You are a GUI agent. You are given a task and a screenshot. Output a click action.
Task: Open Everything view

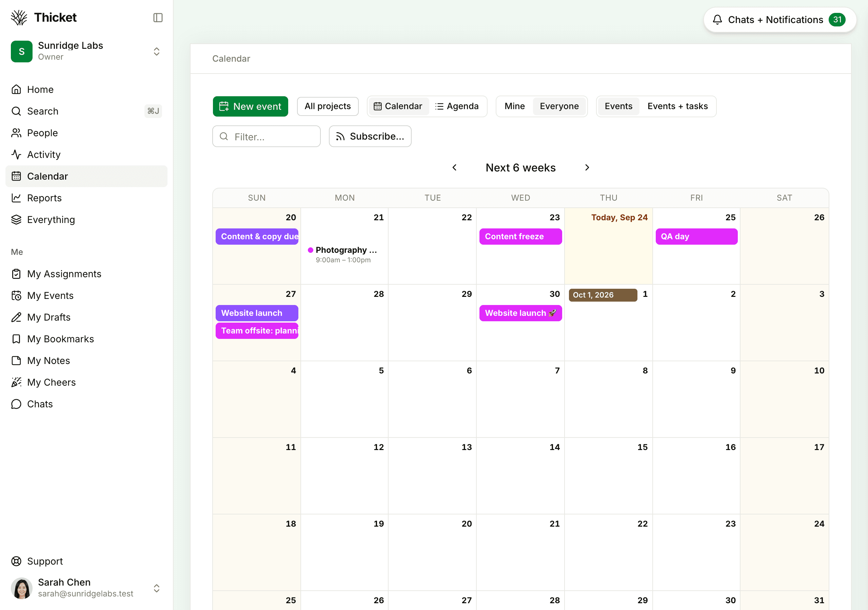pos(86,220)
